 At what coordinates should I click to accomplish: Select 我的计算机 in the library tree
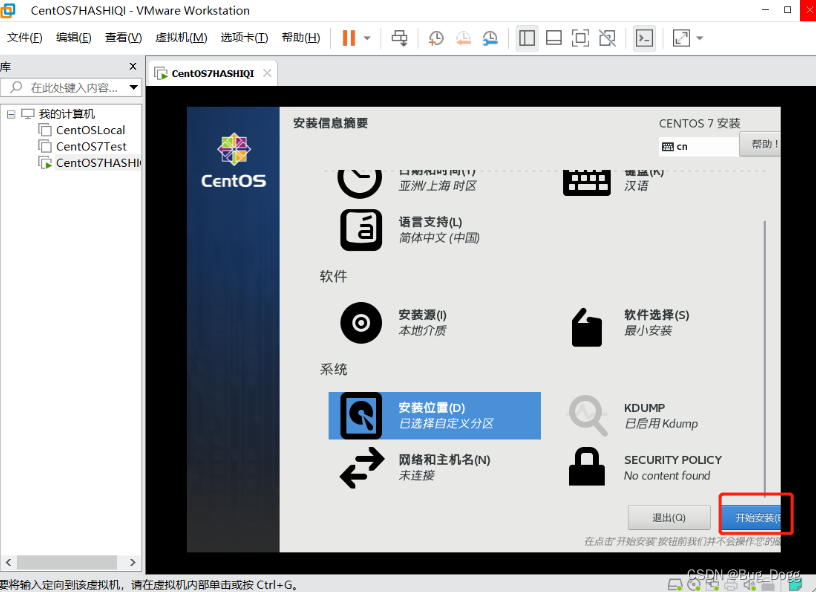pos(67,114)
